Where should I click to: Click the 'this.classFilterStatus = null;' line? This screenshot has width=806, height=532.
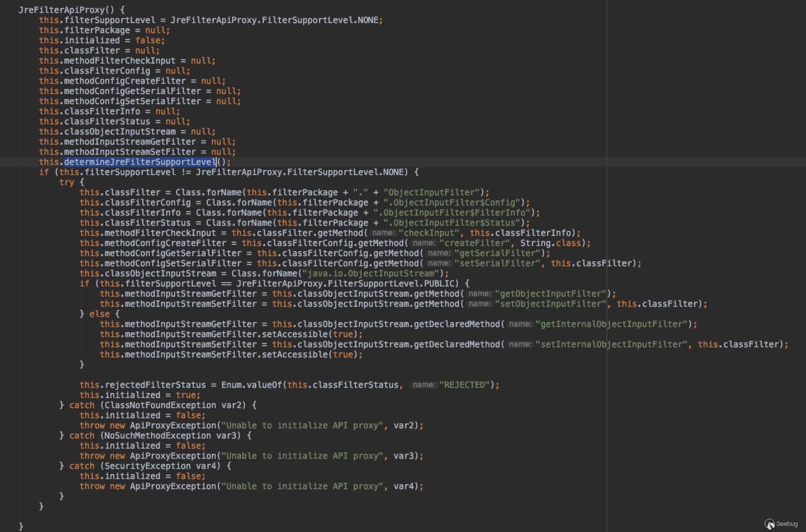tap(114, 122)
